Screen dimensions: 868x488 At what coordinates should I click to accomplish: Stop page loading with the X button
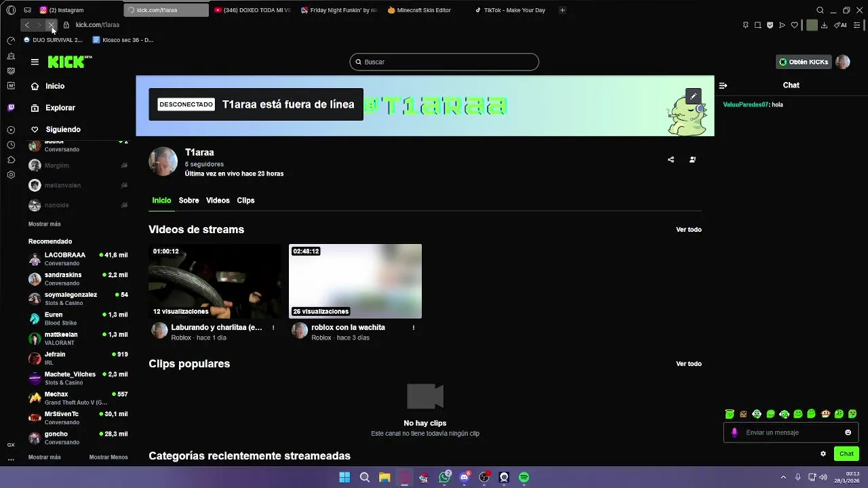click(51, 25)
